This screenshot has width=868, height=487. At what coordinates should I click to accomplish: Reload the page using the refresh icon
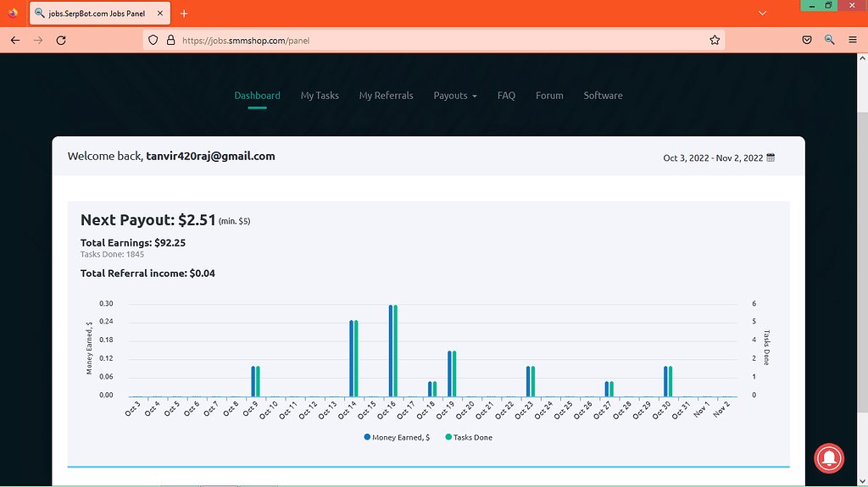click(61, 40)
